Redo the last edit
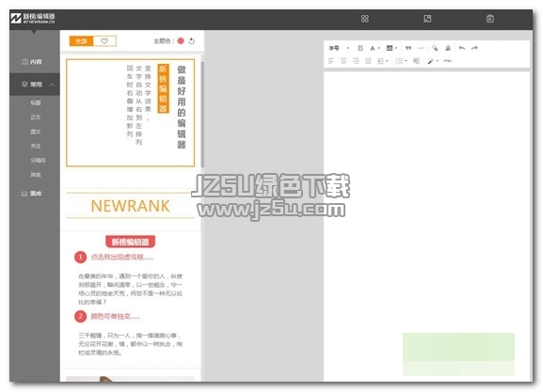The image size is (543, 392). pyautogui.click(x=474, y=48)
